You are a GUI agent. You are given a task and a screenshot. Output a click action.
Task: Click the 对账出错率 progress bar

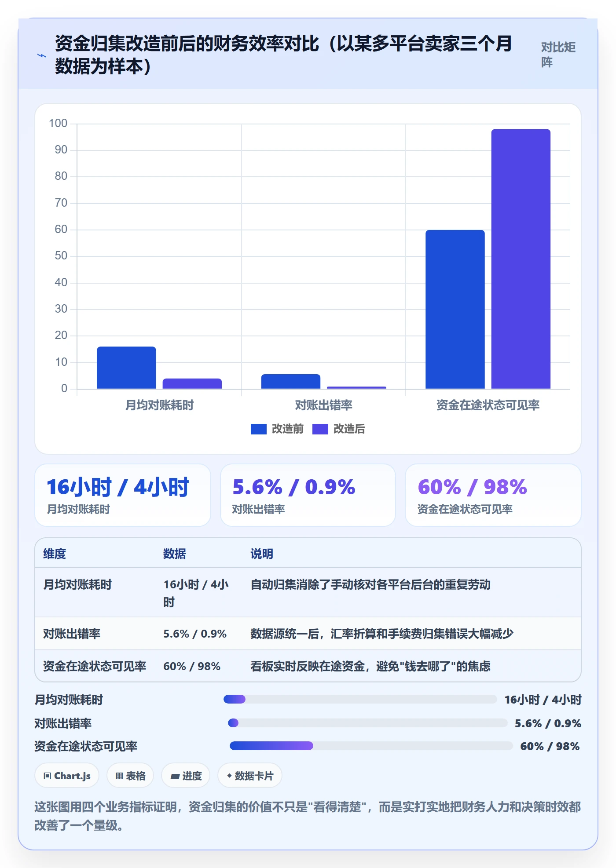tap(368, 723)
